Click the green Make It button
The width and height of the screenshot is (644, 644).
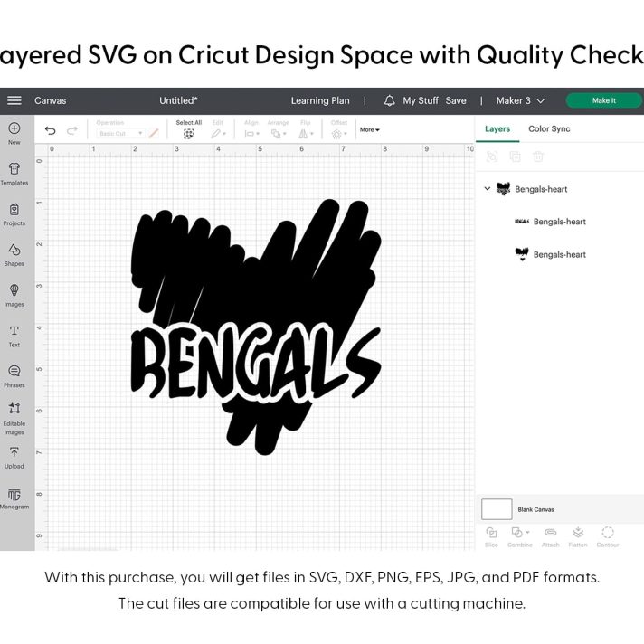[x=604, y=100]
